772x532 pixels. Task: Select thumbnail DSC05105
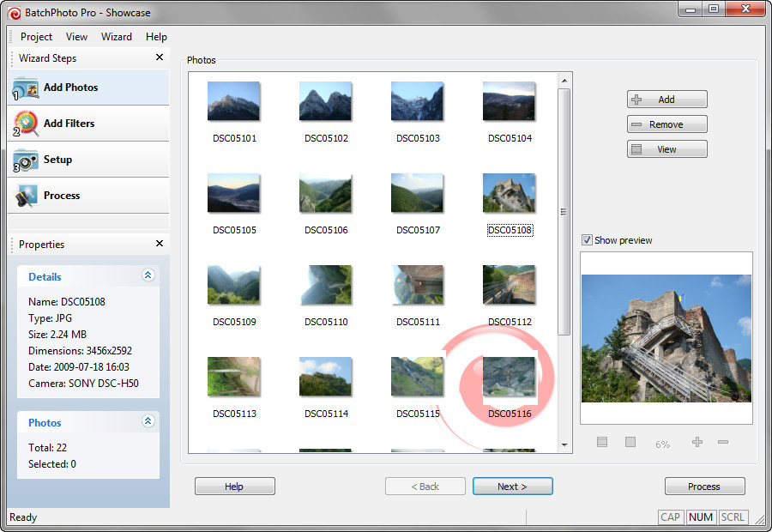pyautogui.click(x=234, y=193)
